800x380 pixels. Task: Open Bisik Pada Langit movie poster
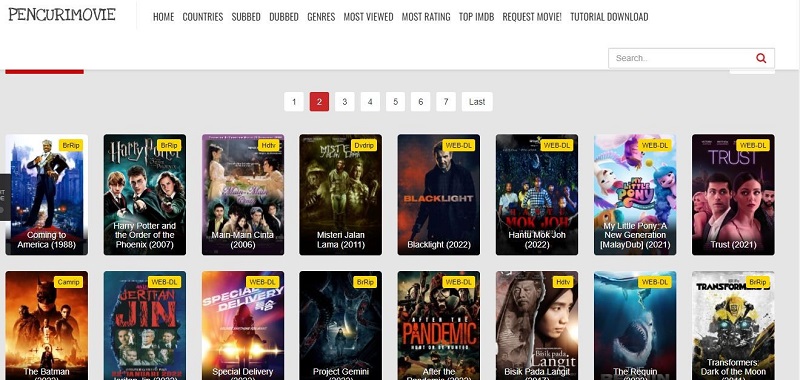537,325
